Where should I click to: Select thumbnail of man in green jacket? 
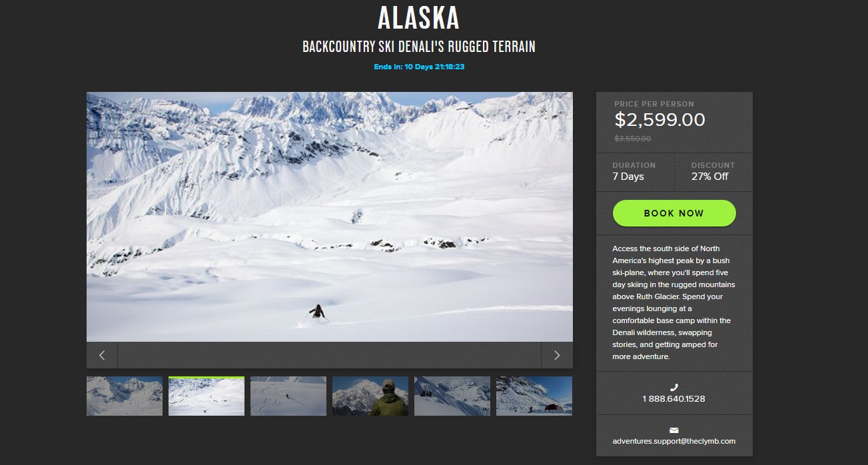(x=370, y=396)
